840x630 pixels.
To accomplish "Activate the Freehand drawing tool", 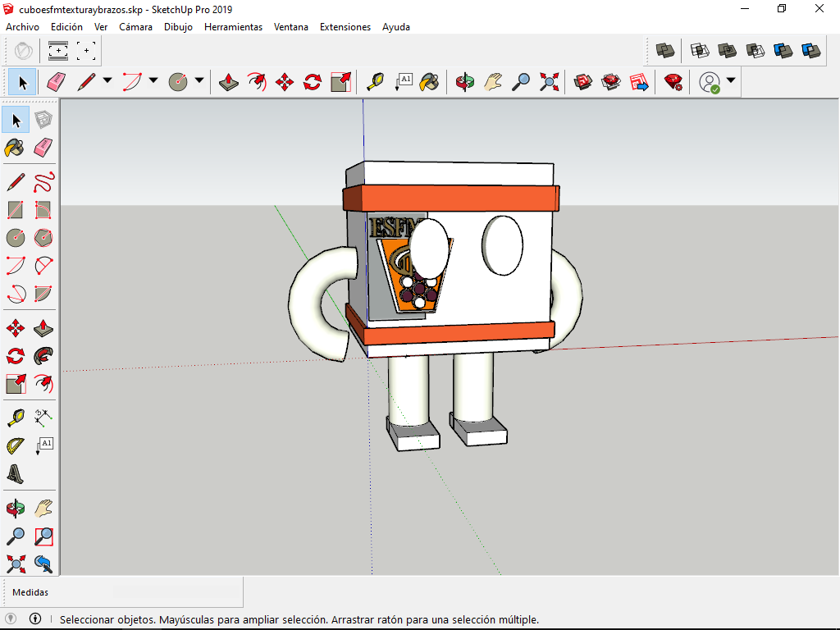I will point(43,181).
